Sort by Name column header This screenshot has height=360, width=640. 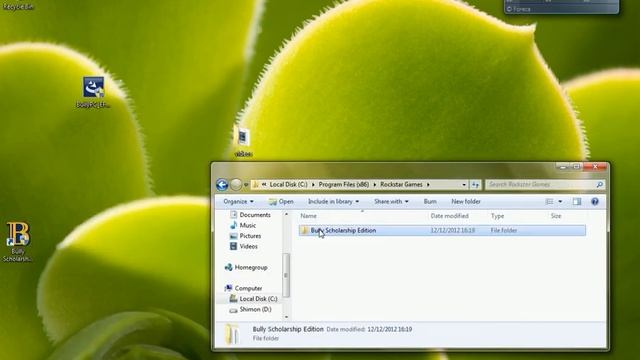click(x=309, y=216)
